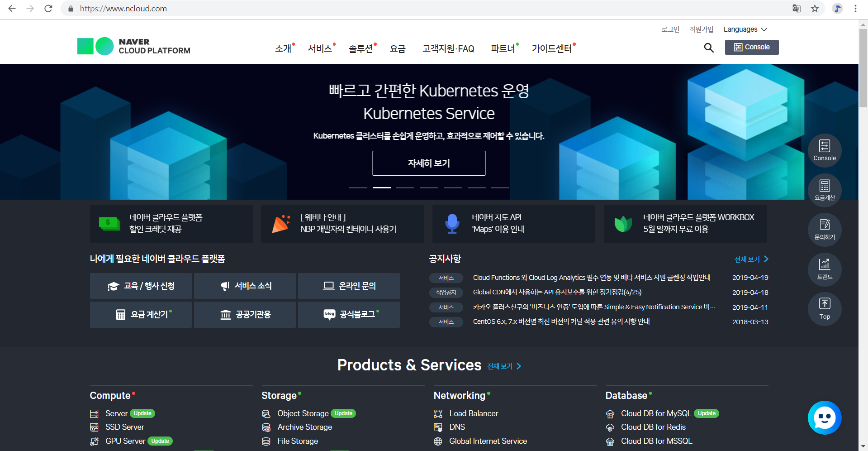
Task: Click the Top scroll-up icon
Action: coord(825,309)
